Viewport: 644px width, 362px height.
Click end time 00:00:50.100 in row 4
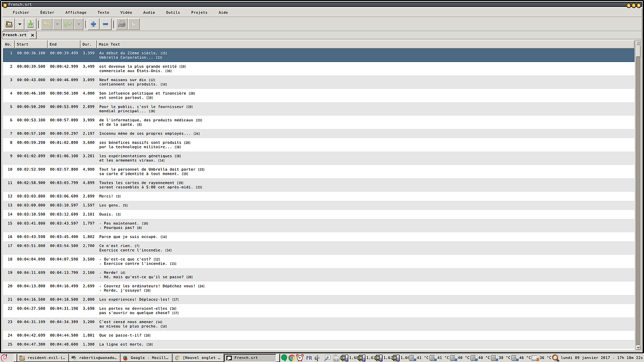point(64,93)
